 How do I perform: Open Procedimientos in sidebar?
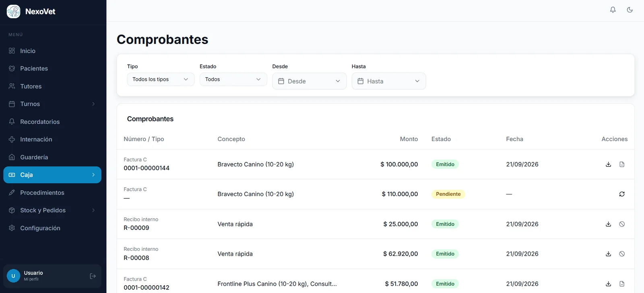click(x=52, y=193)
